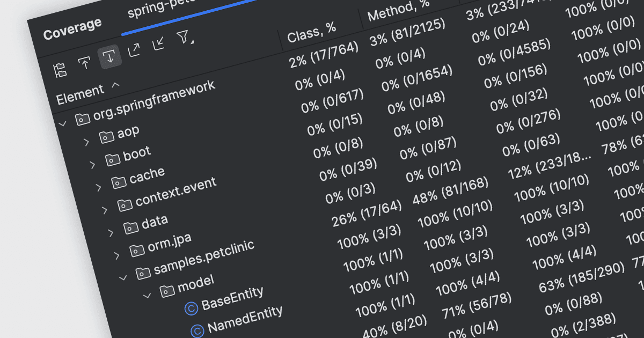The width and height of the screenshot is (644, 338).
Task: Click the context.event package folder icon
Action: click(x=124, y=205)
